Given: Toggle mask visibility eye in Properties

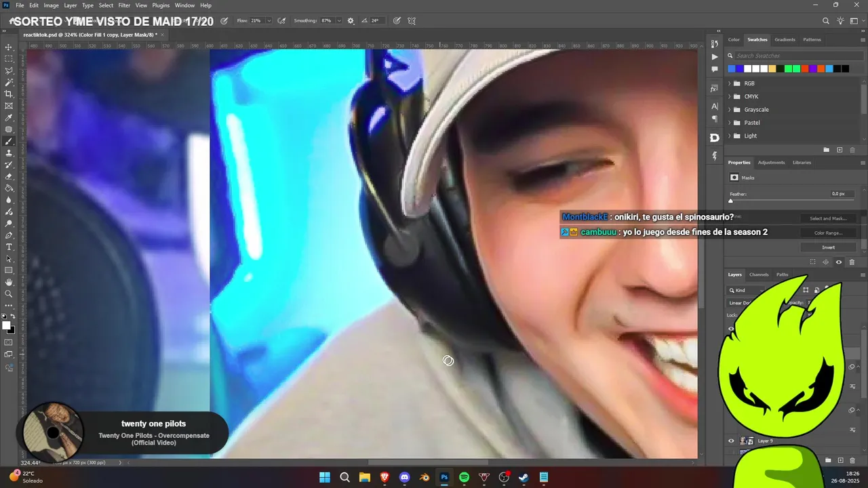Looking at the screenshot, I should [838, 262].
